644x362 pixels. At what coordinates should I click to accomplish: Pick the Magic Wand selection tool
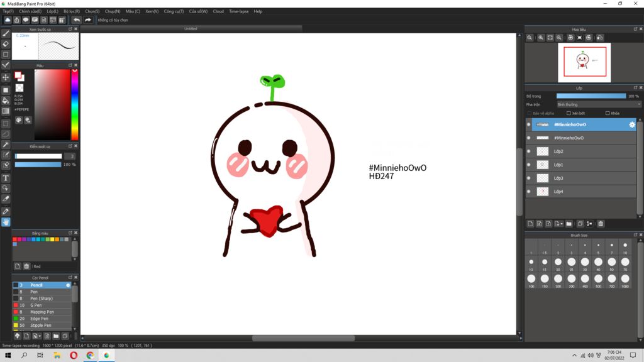tap(6, 145)
